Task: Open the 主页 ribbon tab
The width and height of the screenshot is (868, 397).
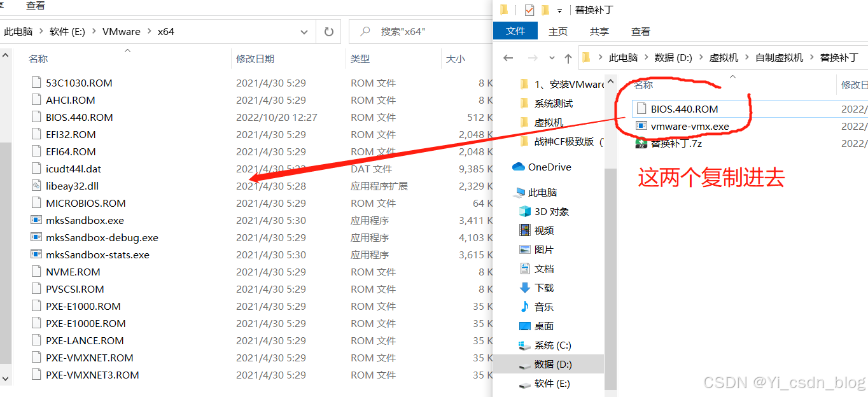Action: pos(558,31)
